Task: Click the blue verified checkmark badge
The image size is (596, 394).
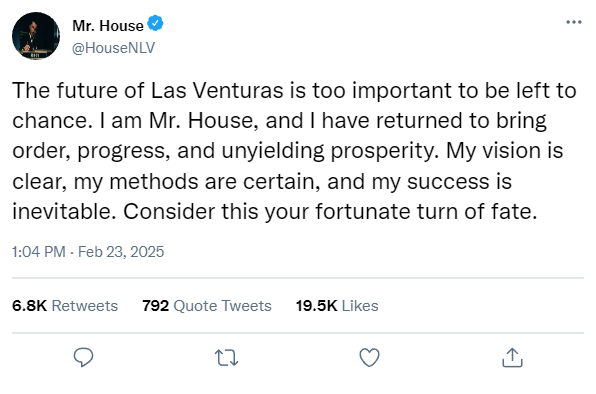Action: pyautogui.click(x=155, y=23)
